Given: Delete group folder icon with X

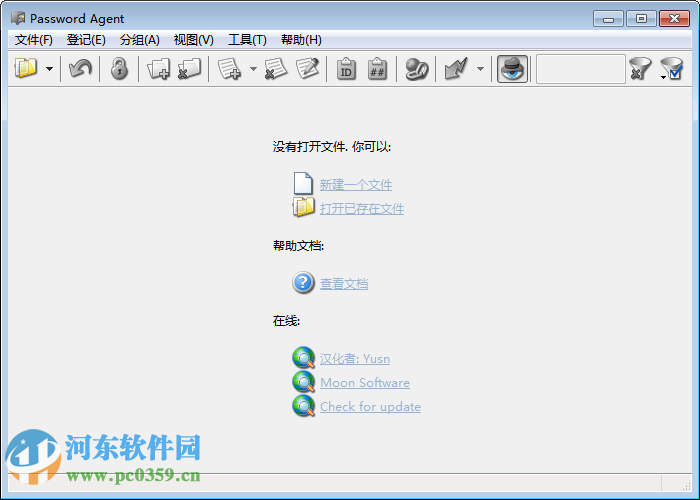Looking at the screenshot, I should tap(190, 69).
